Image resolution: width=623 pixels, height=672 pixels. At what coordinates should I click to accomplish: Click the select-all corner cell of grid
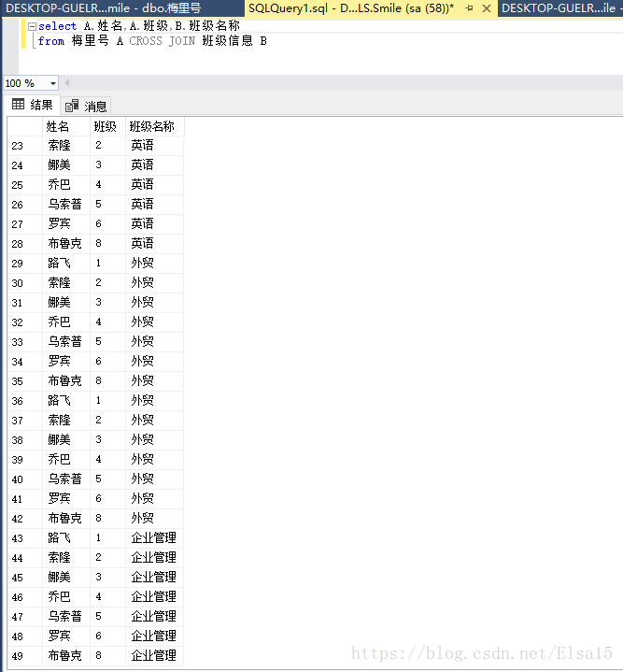[x=25, y=126]
